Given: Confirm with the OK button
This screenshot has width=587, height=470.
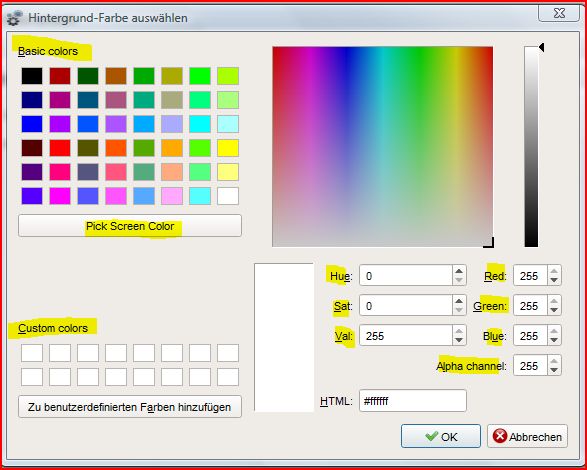Looking at the screenshot, I should [x=441, y=436].
